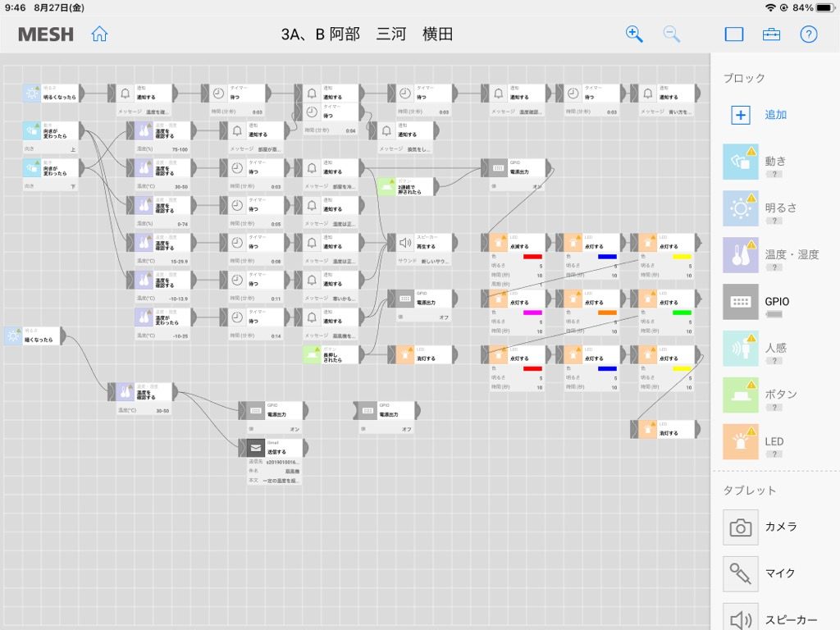Tap the humidity block set to 0-74
The width and height of the screenshot is (840, 630).
click(x=162, y=205)
